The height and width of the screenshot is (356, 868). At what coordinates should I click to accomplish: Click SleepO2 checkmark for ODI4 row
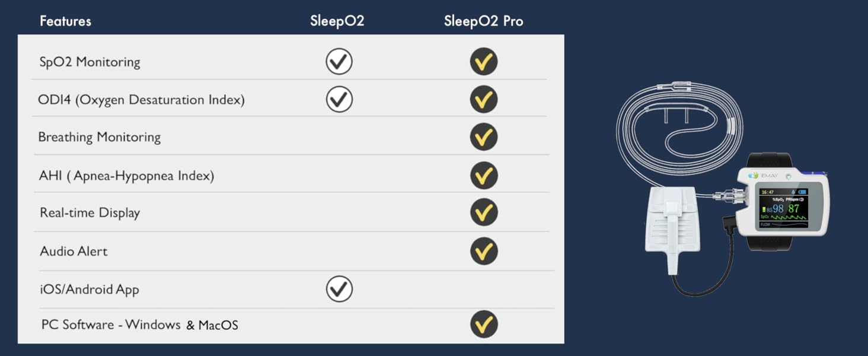pos(339,100)
